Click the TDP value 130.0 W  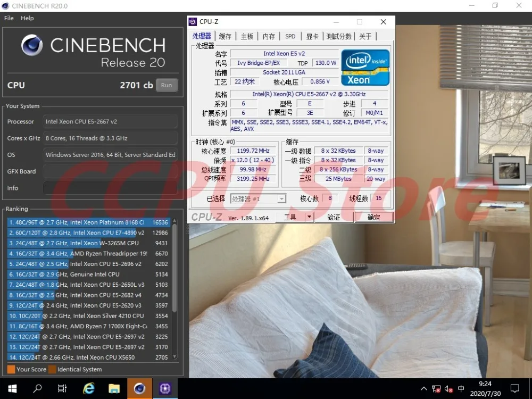326,63
